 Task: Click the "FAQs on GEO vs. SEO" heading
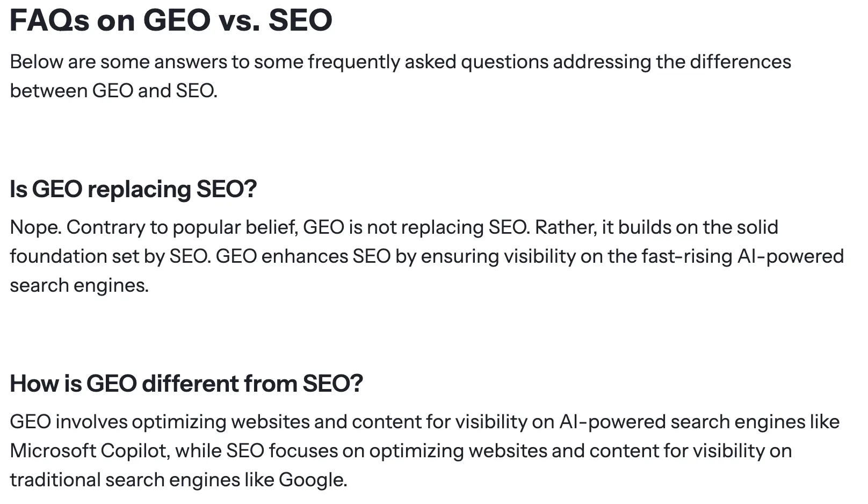pyautogui.click(x=171, y=20)
